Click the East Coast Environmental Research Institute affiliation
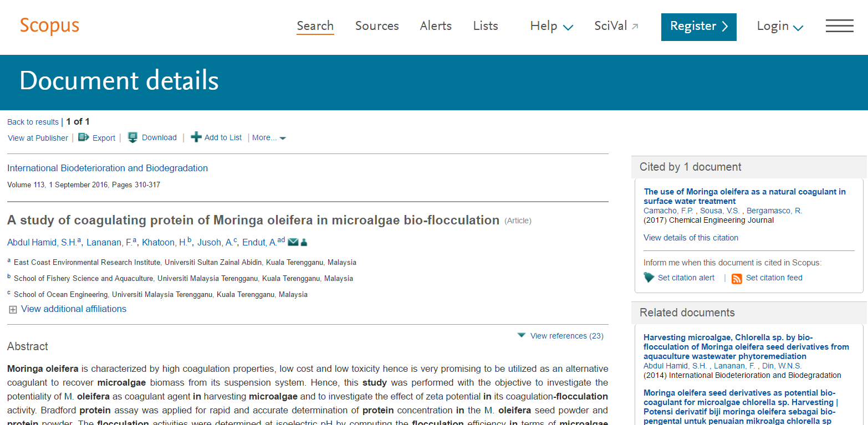Viewport: 868px width, 425px height. click(185, 263)
